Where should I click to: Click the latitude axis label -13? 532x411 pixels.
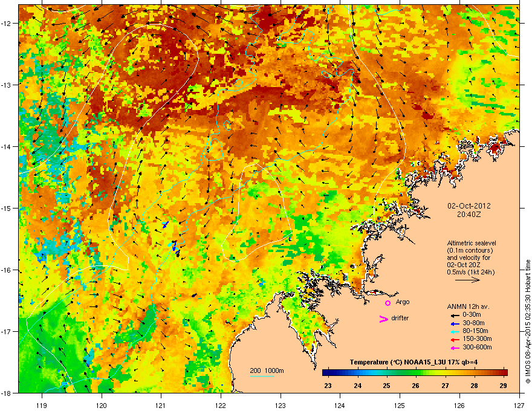(x=6, y=85)
